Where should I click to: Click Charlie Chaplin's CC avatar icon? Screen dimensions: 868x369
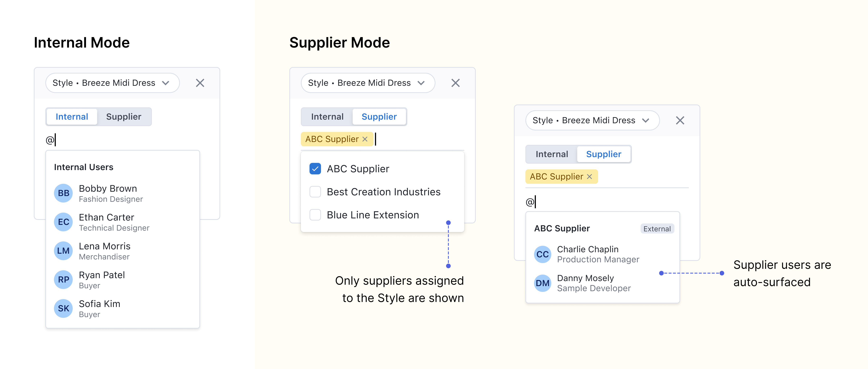coord(542,254)
